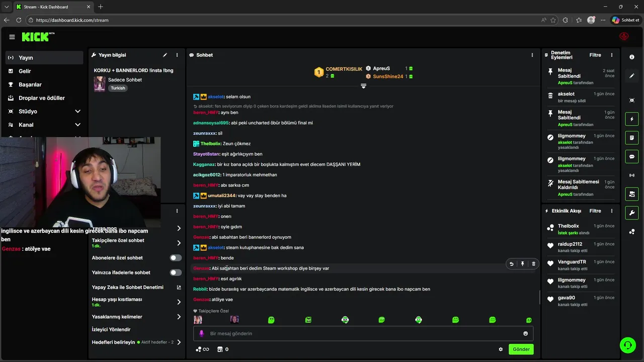Open the chat settings panel three-dot menu

coord(177,211)
